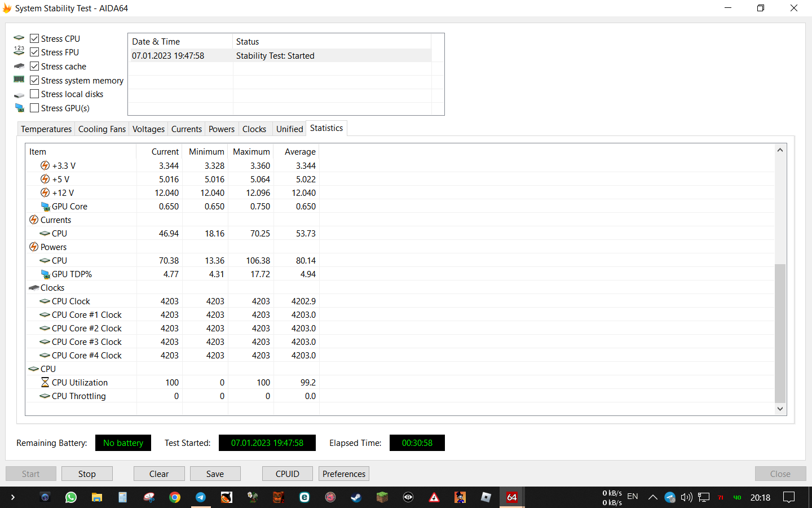Switch to the Clocks tab
Image resolution: width=812 pixels, height=508 pixels.
254,129
